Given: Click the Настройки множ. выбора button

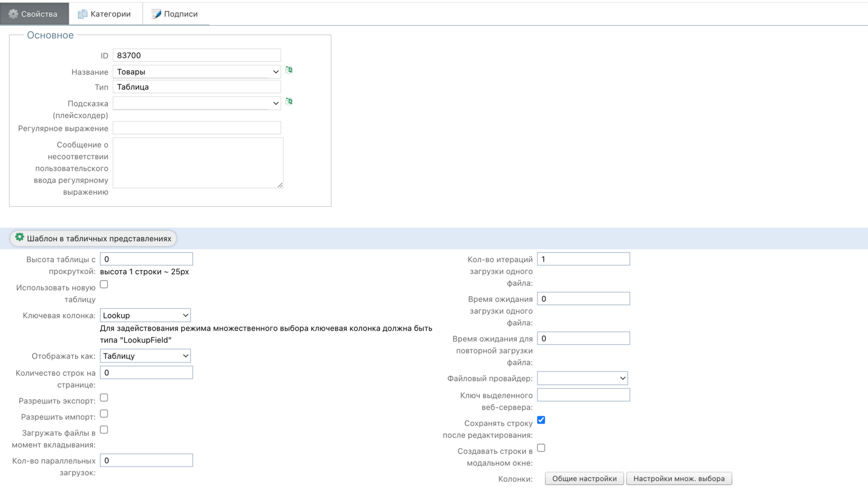Looking at the screenshot, I should (x=679, y=478).
